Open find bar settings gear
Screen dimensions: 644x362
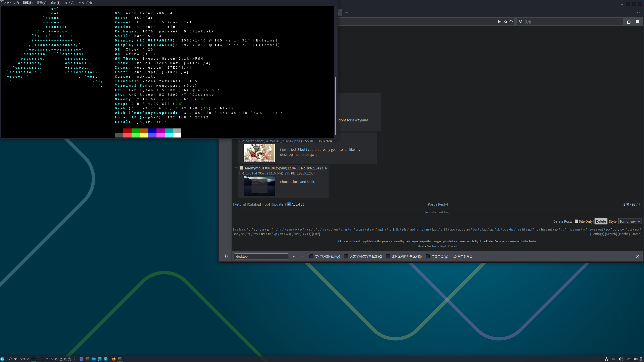click(x=226, y=256)
